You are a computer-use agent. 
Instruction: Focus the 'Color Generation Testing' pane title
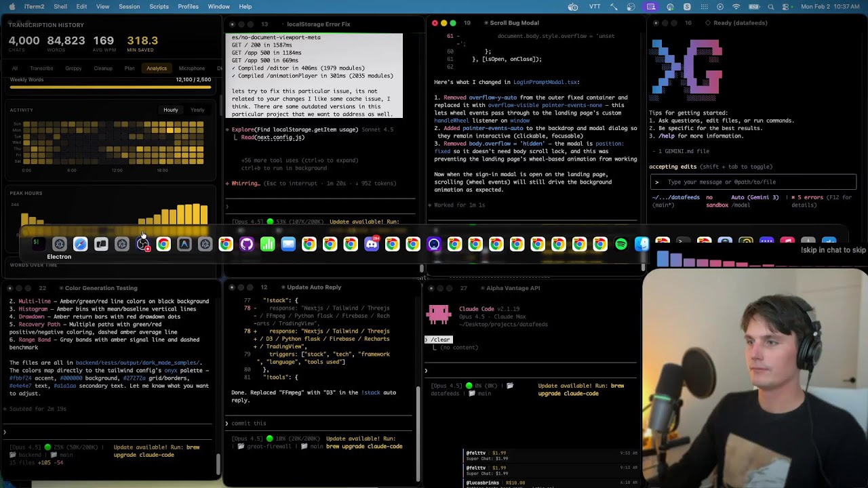tap(101, 288)
